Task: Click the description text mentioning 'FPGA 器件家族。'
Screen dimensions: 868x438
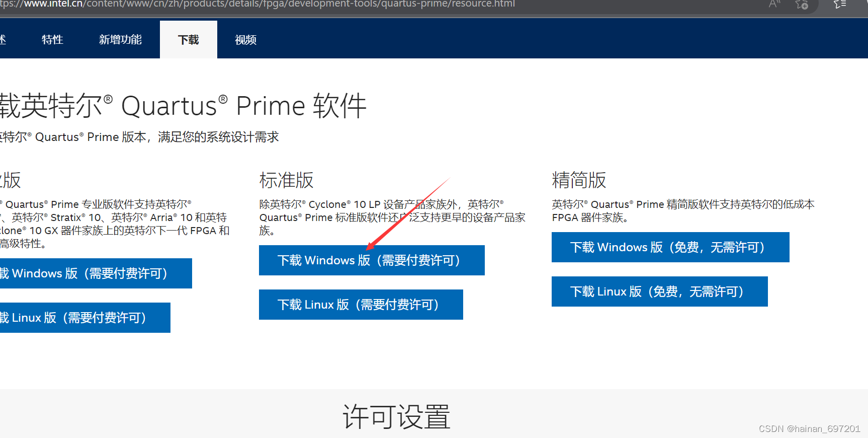Action: pos(683,211)
